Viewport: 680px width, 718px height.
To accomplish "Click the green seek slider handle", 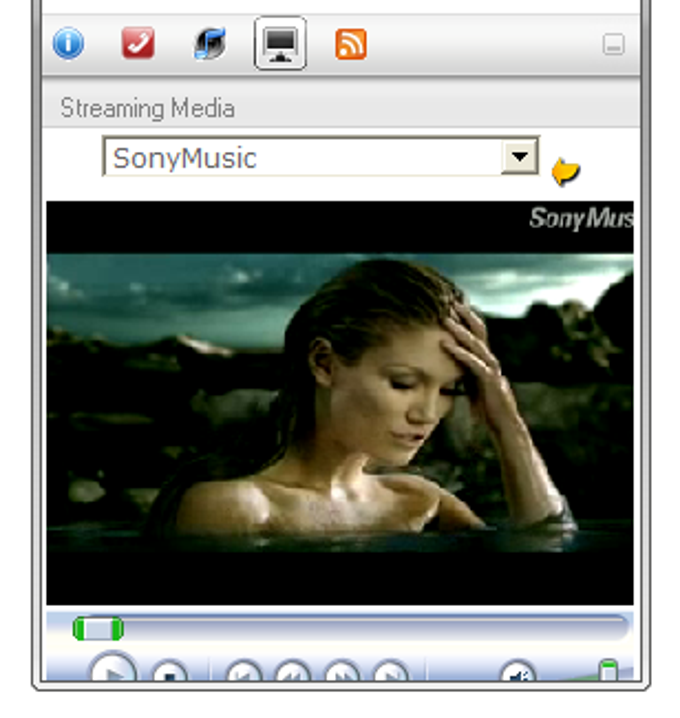I will (x=98, y=628).
